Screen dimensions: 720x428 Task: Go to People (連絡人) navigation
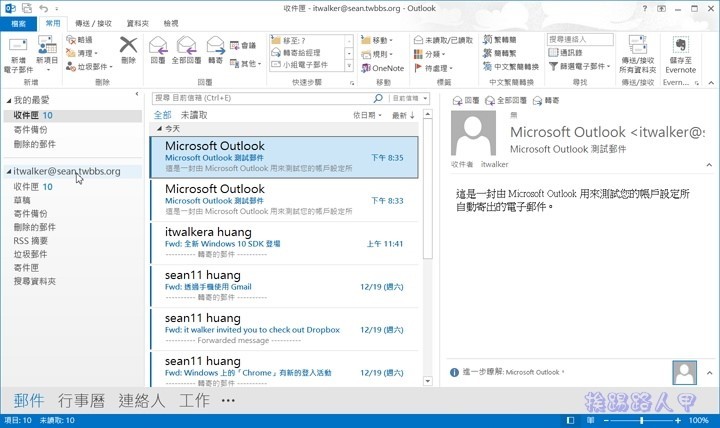[141, 401]
